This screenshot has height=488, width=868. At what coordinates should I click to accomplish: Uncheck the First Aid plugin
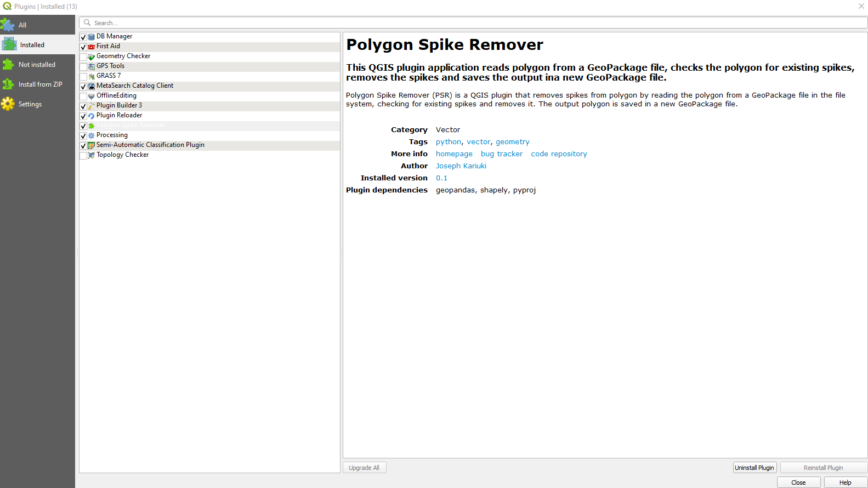pos(83,47)
